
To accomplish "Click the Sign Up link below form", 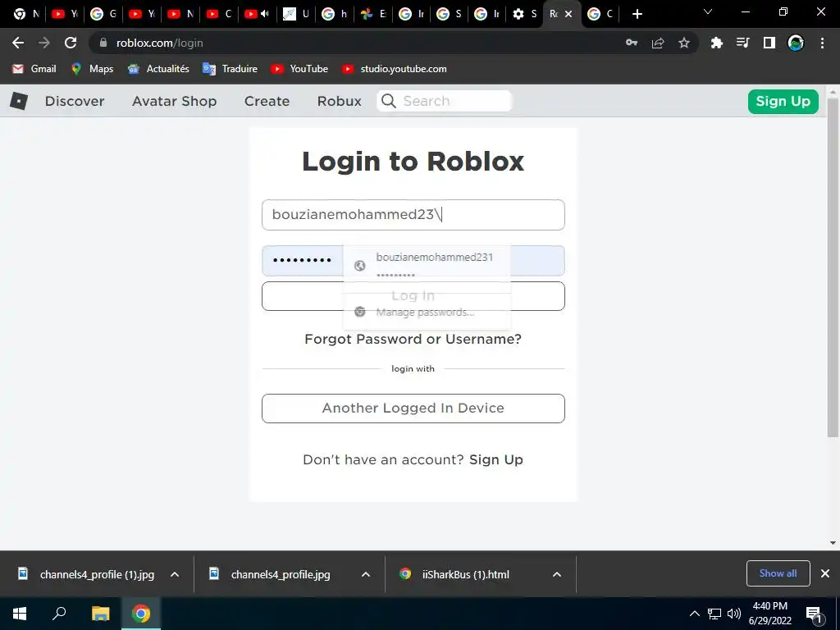I will 496,459.
